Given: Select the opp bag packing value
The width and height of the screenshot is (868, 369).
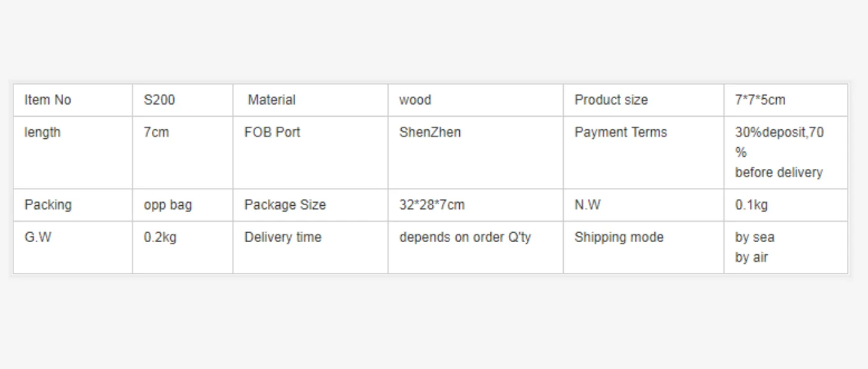Looking at the screenshot, I should click(168, 205).
